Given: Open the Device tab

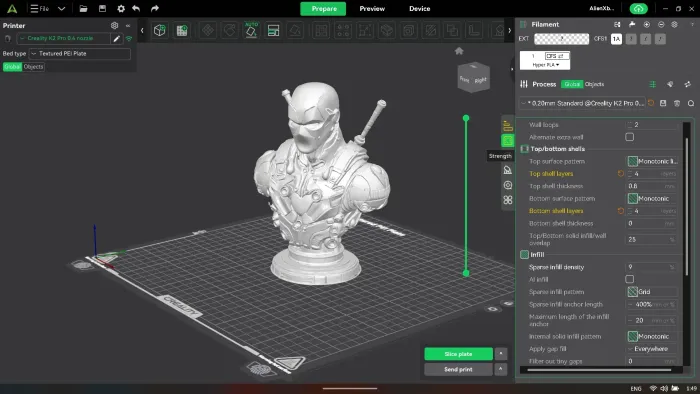Looking at the screenshot, I should coord(420,8).
